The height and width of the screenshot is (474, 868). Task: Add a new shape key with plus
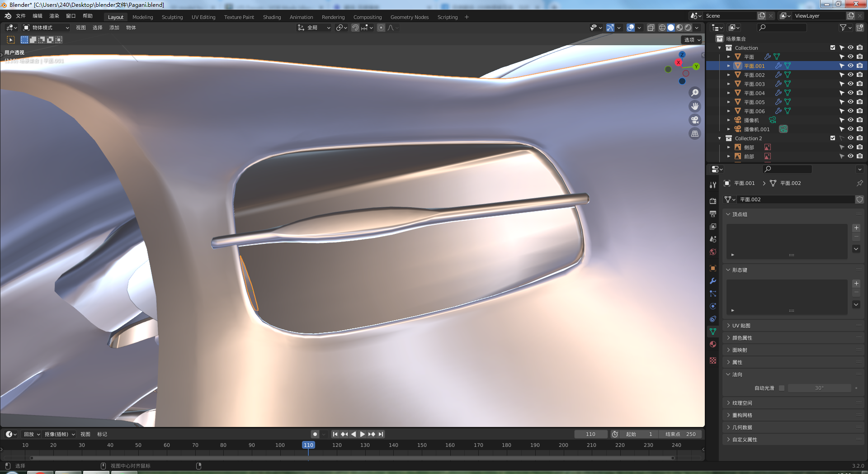point(856,284)
